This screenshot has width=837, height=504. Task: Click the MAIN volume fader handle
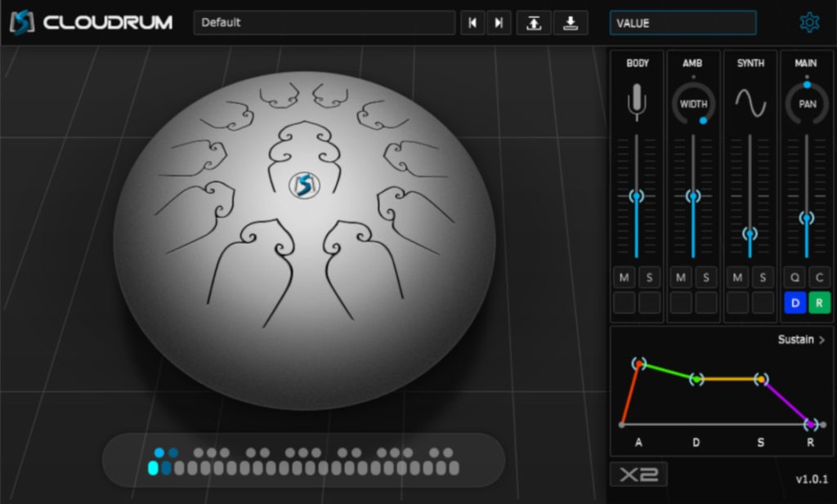click(807, 217)
